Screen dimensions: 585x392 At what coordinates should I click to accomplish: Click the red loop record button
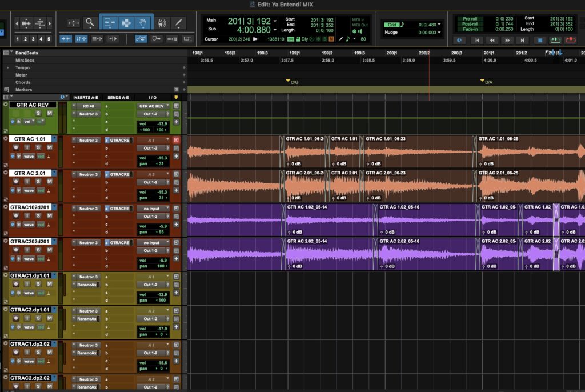pos(571,40)
